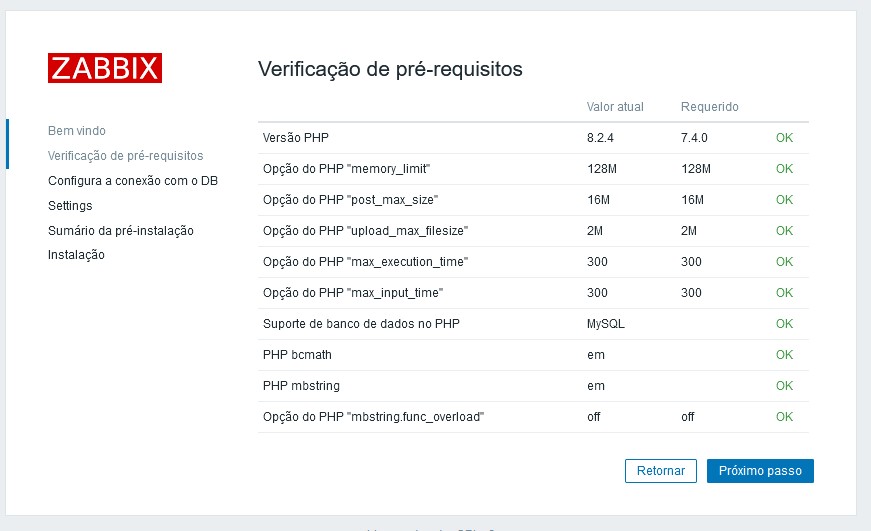The image size is (871, 531).
Task: Click the MySQL database support value
Action: pos(605,324)
